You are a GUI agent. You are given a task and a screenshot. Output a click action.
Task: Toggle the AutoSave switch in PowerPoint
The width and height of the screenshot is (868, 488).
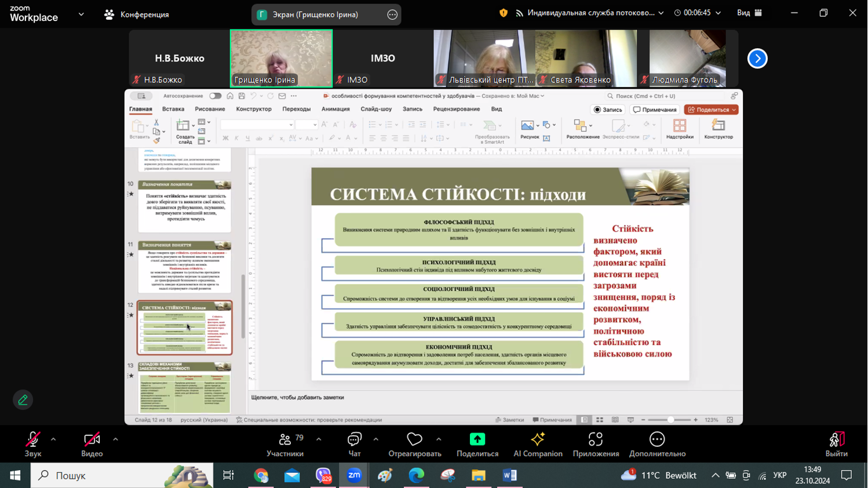(215, 96)
